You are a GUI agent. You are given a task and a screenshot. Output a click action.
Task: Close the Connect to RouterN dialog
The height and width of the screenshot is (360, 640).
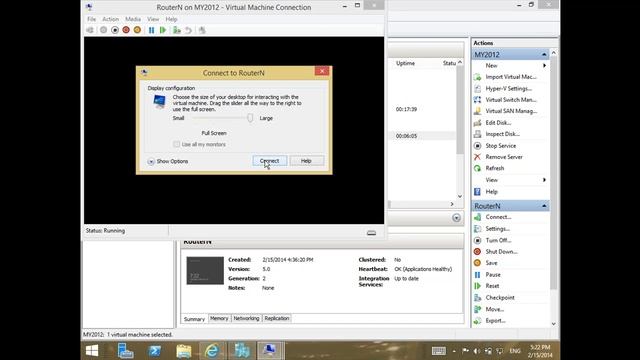(x=322, y=71)
